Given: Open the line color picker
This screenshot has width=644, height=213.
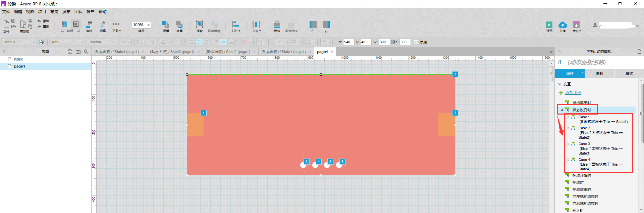Looking at the screenshot, I should [281, 42].
